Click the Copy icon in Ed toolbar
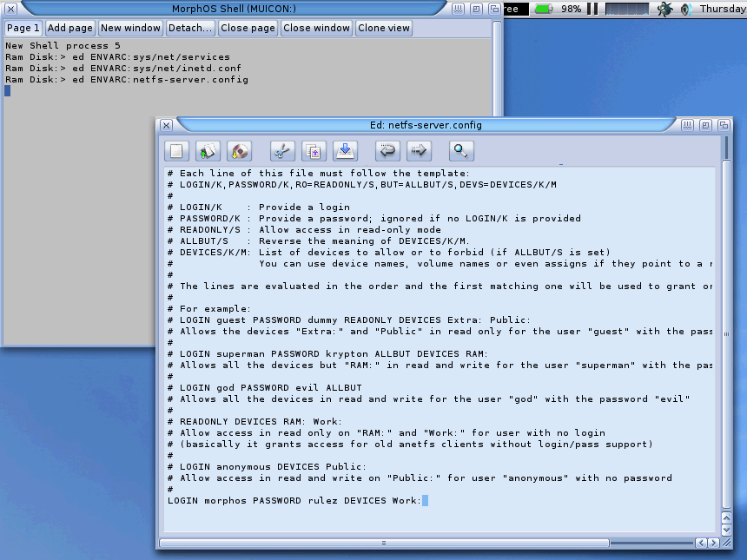747x560 pixels. click(x=314, y=151)
